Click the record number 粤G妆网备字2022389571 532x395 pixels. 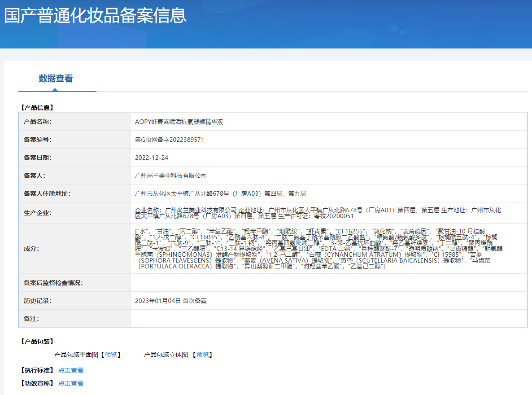pos(170,140)
